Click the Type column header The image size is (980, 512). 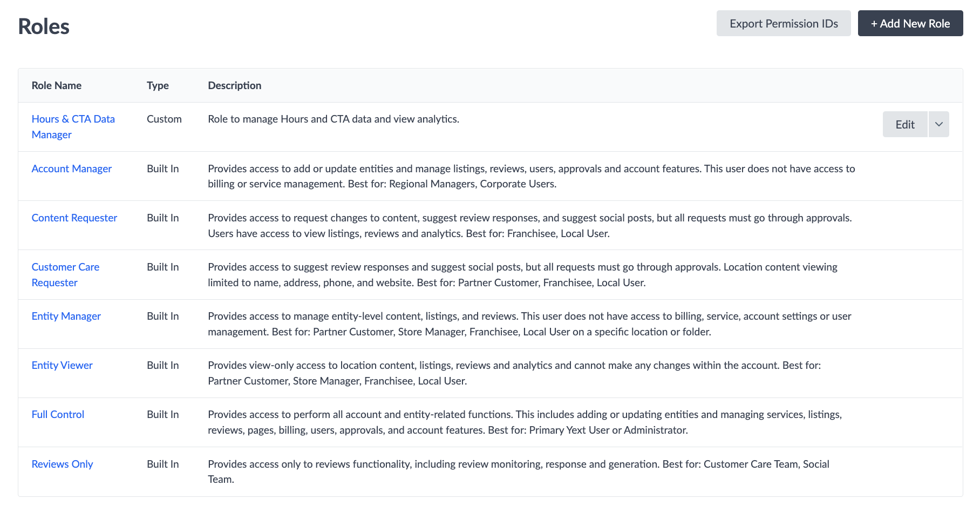158,85
